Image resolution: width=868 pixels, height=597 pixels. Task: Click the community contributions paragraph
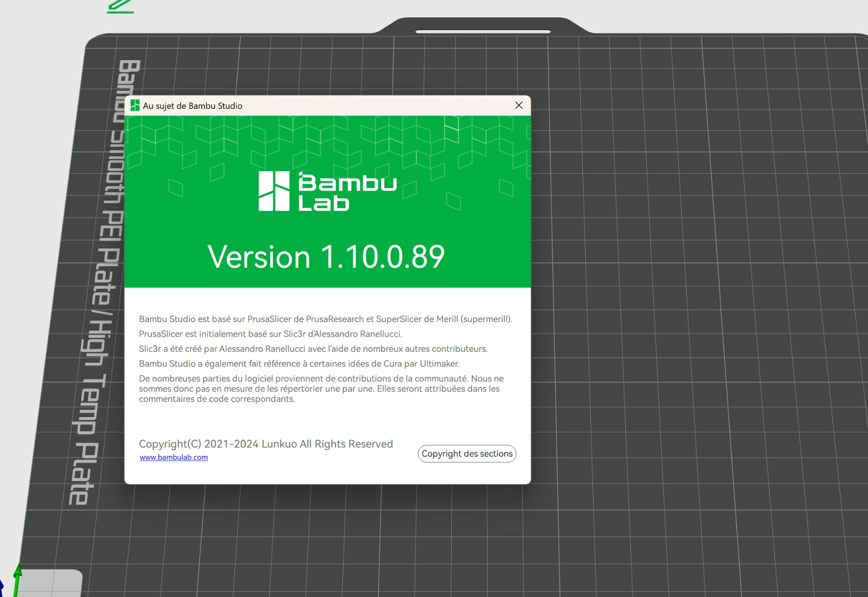pos(321,389)
